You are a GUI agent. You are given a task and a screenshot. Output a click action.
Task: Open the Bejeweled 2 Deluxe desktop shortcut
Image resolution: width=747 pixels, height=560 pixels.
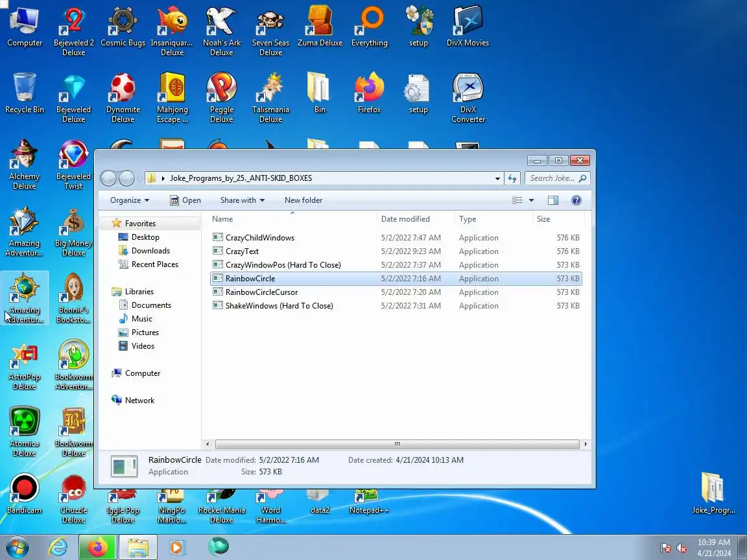(73, 30)
